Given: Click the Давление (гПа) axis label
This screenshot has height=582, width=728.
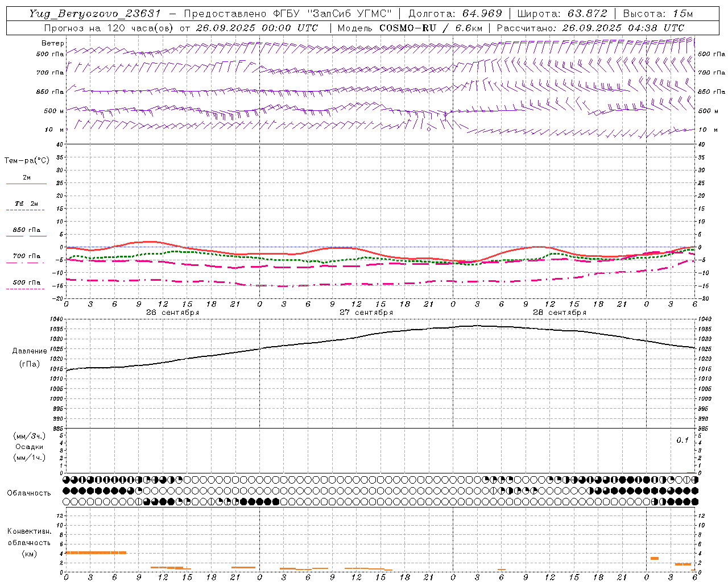Looking at the screenshot, I should (x=30, y=357).
